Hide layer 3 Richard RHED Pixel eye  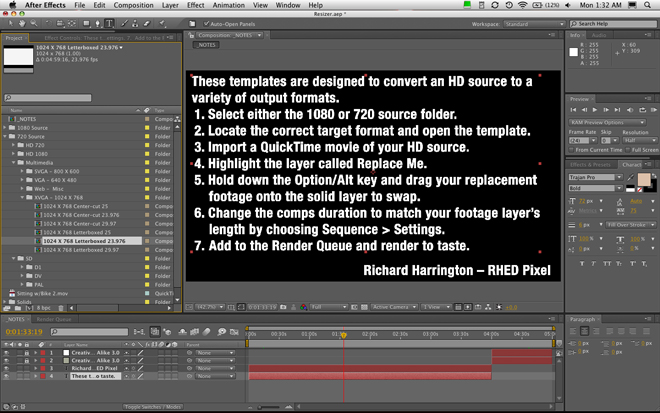point(6,368)
